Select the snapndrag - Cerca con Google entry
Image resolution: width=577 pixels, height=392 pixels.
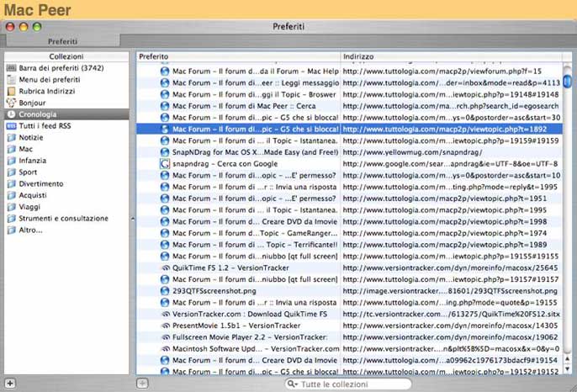[225, 164]
